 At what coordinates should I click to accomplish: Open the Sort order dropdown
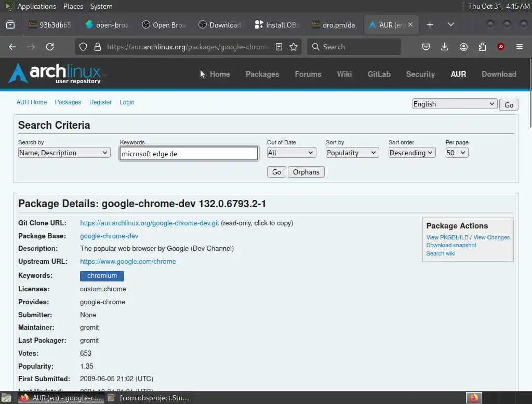click(411, 153)
